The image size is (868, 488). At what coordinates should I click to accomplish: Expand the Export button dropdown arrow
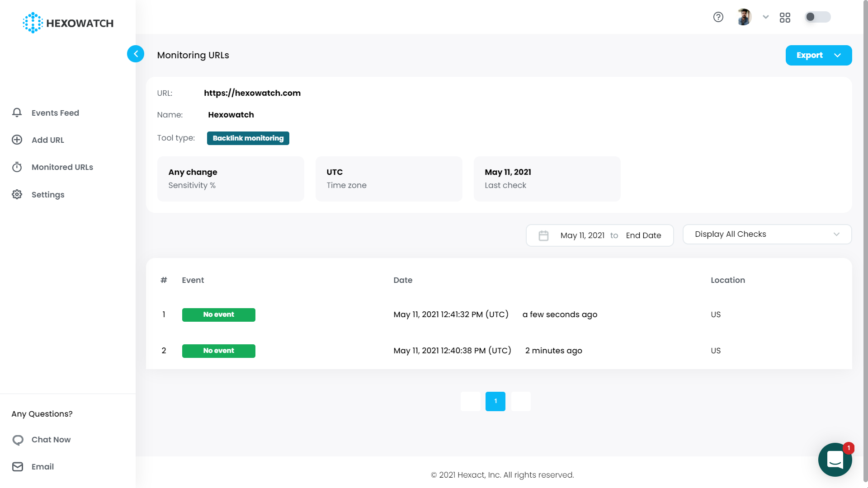[838, 56]
